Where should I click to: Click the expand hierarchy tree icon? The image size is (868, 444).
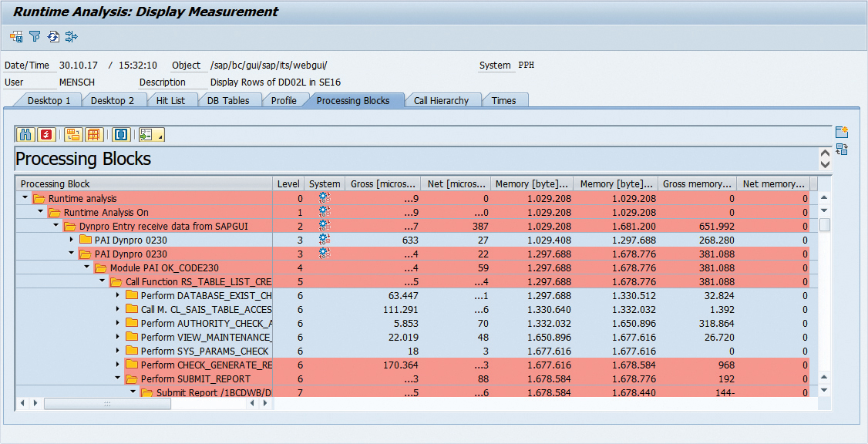(x=73, y=135)
